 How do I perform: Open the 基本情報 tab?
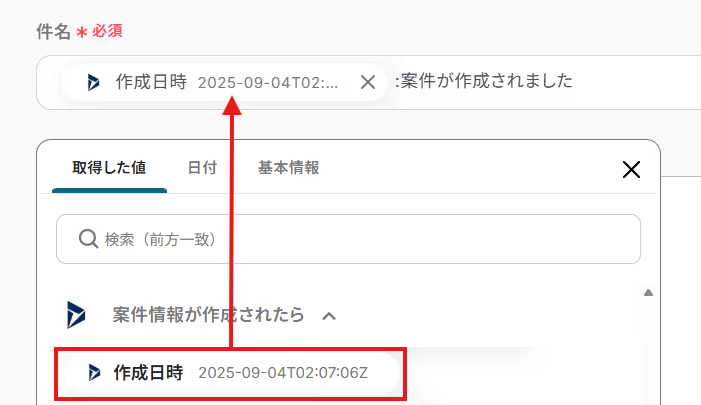(288, 168)
